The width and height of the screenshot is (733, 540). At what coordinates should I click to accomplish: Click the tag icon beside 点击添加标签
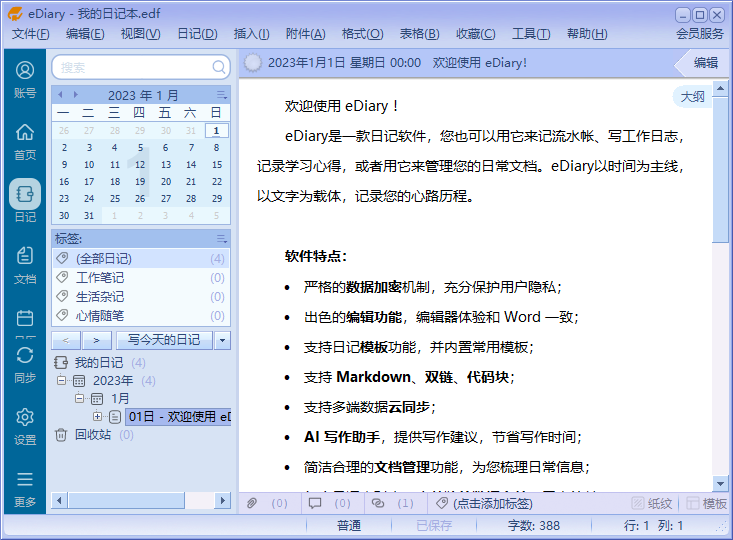pyautogui.click(x=442, y=503)
